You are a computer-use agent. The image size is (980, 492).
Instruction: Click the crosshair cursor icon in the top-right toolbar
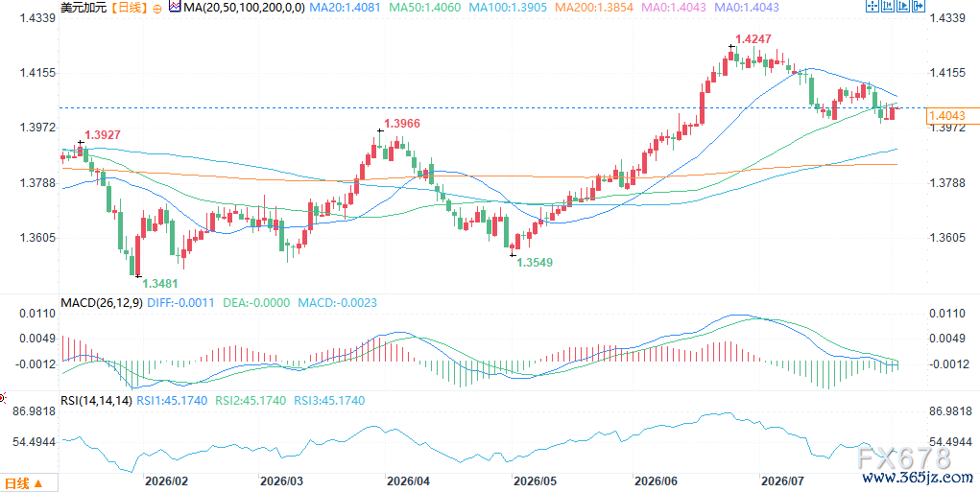click(872, 6)
